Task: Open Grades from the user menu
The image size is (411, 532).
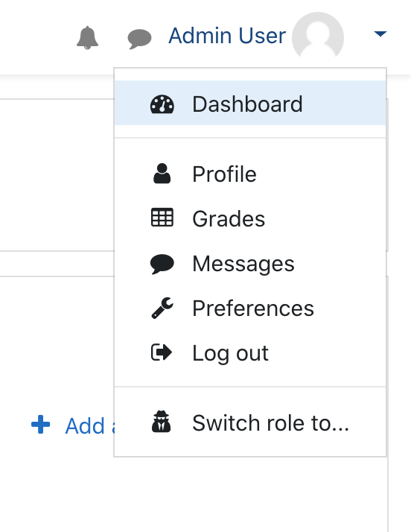Action: coord(250,218)
